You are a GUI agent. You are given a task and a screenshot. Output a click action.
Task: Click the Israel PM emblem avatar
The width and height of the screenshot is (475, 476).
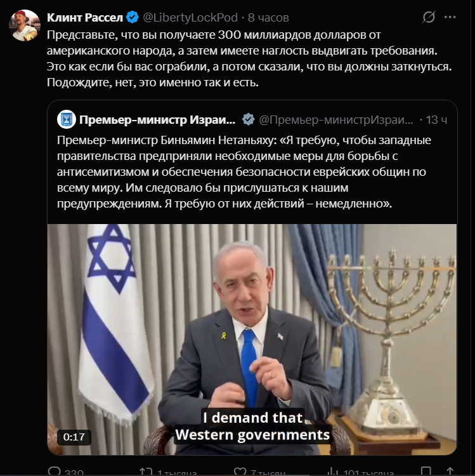click(67, 119)
